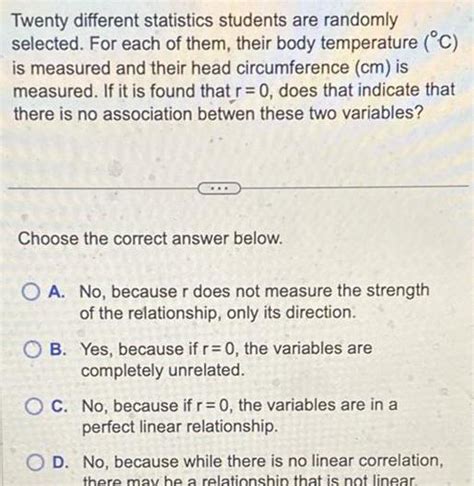474x486 pixels.
Task: Choose the option C radio button
Action: [34, 406]
